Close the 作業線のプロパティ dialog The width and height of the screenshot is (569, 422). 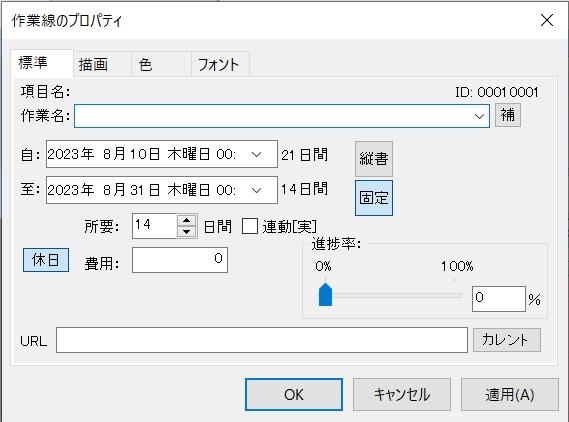pyautogui.click(x=547, y=20)
